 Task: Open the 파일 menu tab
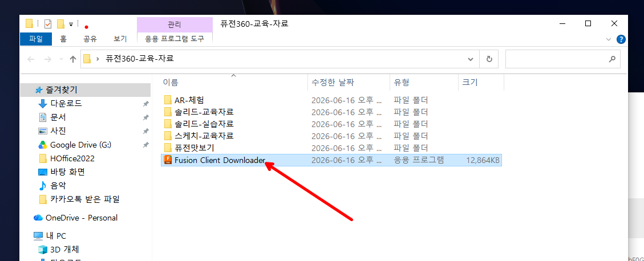pos(36,39)
